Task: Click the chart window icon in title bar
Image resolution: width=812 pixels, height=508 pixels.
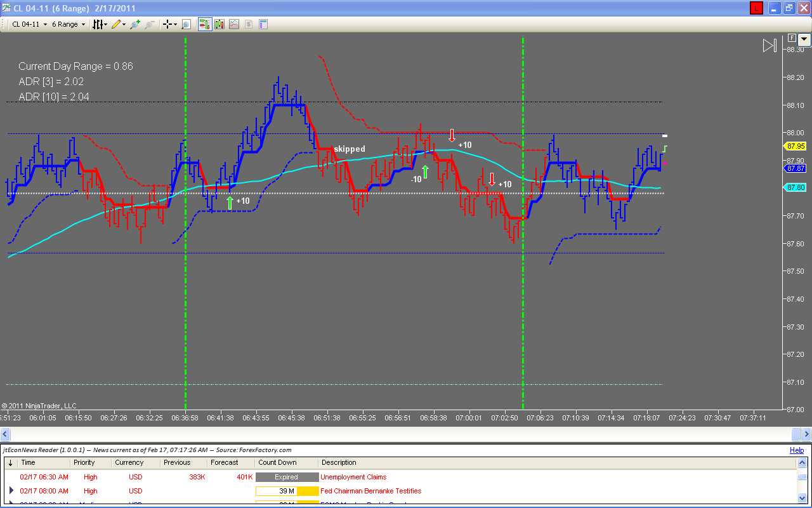Action: click(x=6, y=8)
